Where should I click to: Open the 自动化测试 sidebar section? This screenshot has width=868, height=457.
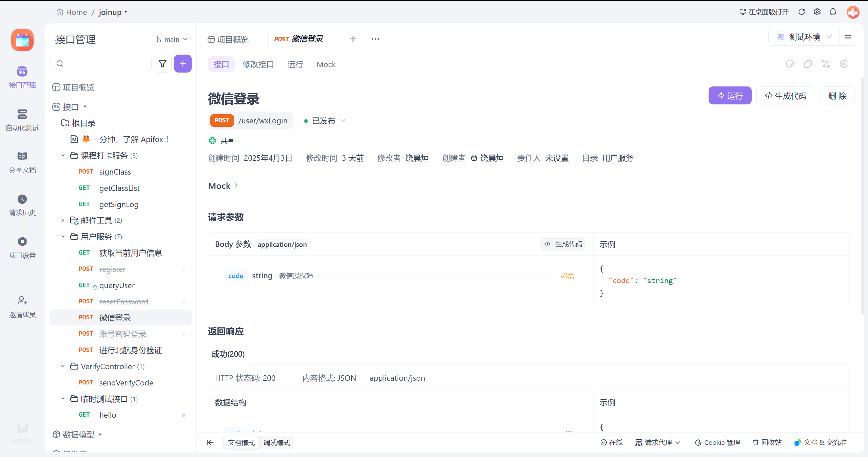click(x=22, y=120)
